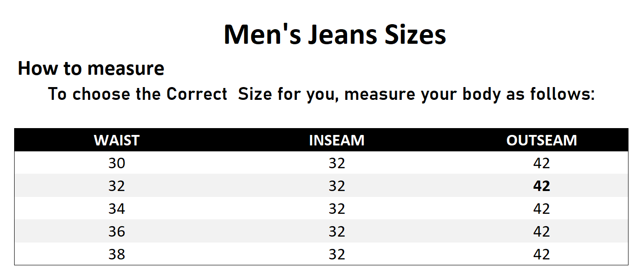Click inseam value in waist 34 row
644x279 pixels.
(337, 209)
